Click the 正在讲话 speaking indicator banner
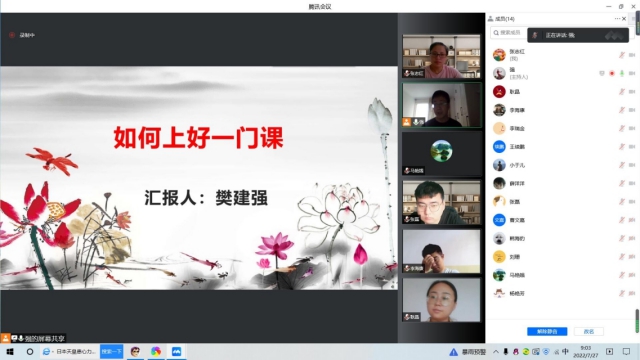Viewport: 640px width, 360px height. (578, 35)
